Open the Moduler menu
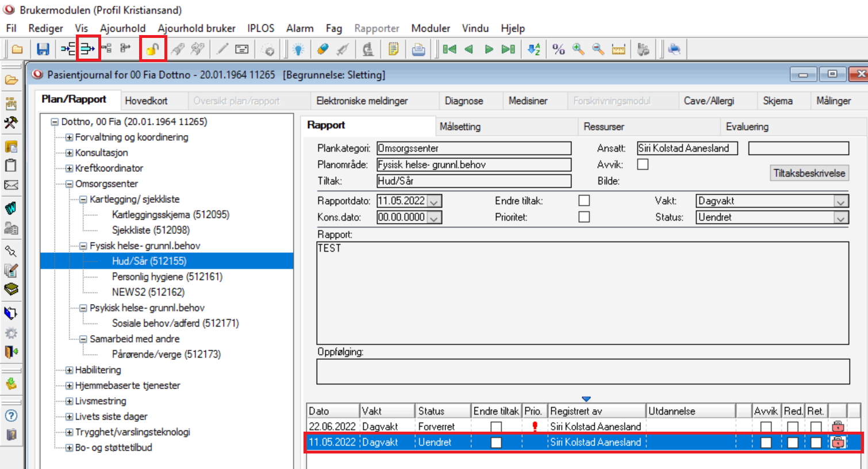Image resolution: width=868 pixels, height=469 pixels. tap(431, 28)
